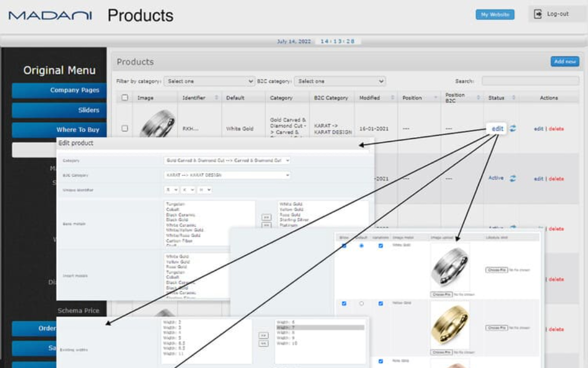Sort by Modified column arrows
Screen dimensions: 588x368
tap(392, 97)
